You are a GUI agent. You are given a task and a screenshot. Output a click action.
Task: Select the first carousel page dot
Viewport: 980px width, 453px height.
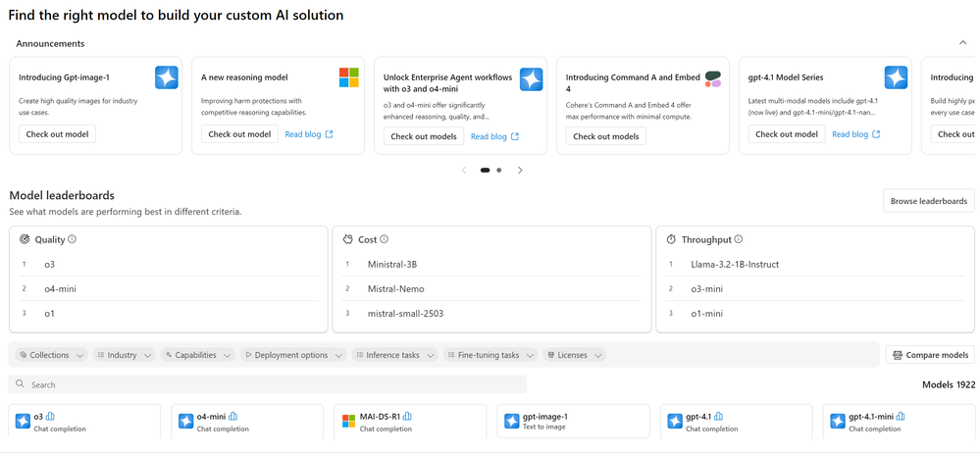pos(485,170)
